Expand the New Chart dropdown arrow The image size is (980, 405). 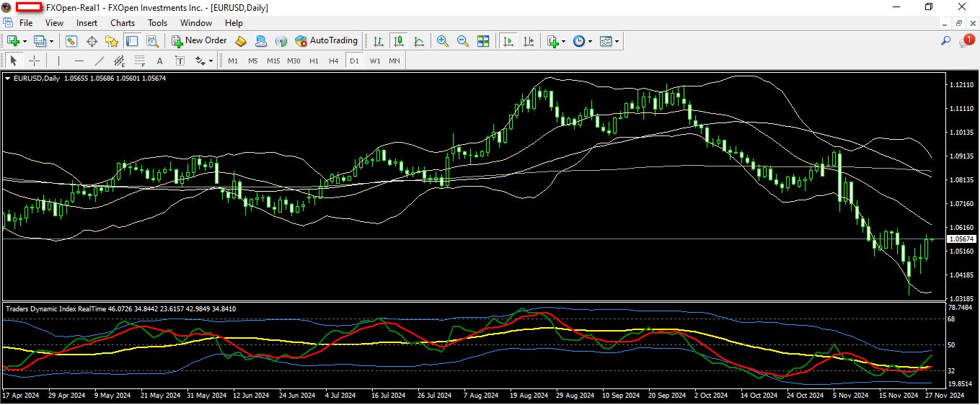coord(25,41)
